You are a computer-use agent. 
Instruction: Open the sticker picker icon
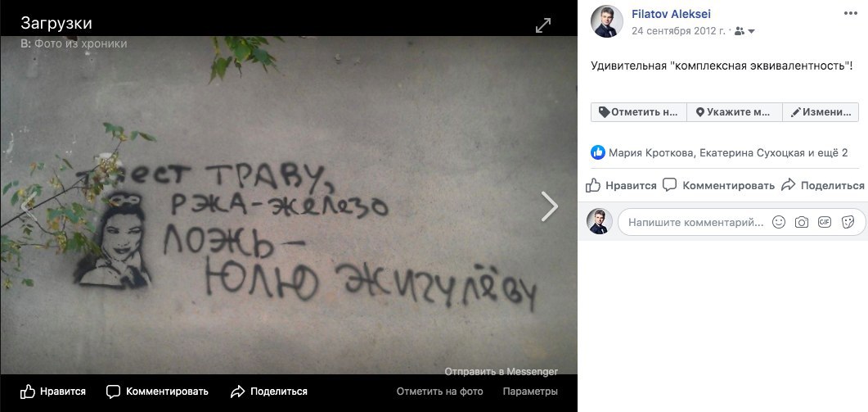(x=847, y=222)
